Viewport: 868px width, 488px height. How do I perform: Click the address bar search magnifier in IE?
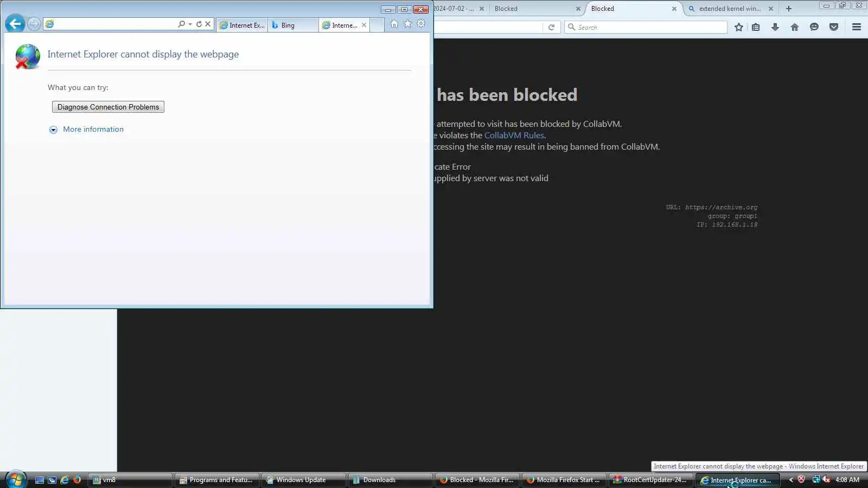click(181, 24)
